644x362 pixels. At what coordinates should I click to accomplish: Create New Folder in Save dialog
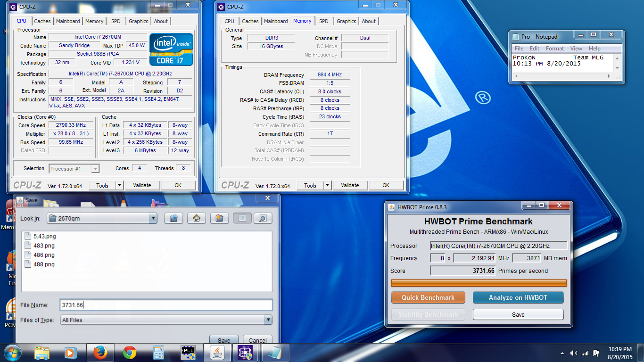point(219,218)
